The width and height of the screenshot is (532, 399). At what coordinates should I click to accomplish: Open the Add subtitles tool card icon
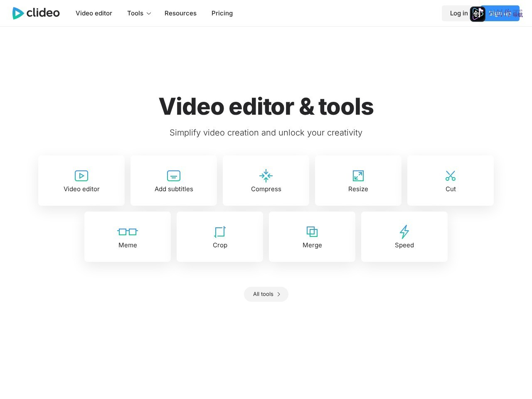click(174, 176)
